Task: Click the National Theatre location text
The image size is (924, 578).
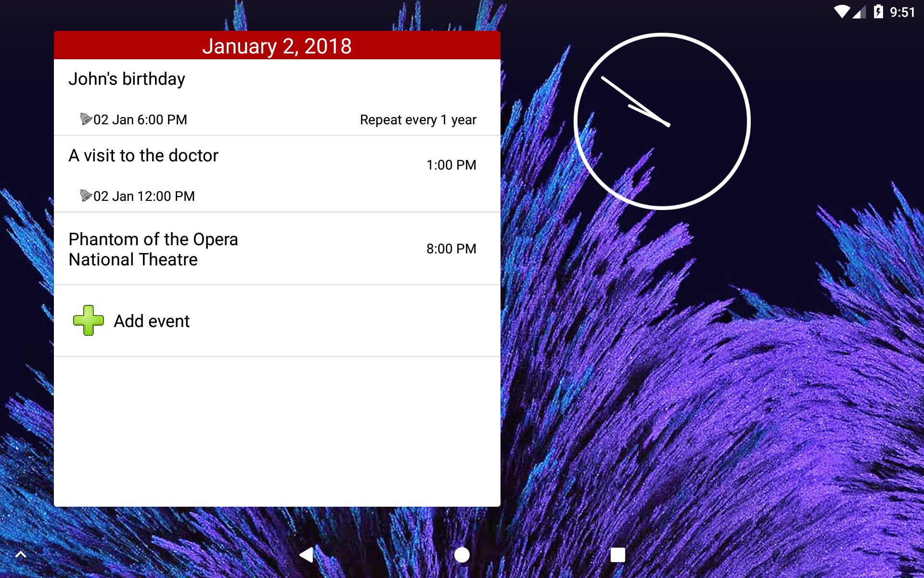Action: (133, 260)
